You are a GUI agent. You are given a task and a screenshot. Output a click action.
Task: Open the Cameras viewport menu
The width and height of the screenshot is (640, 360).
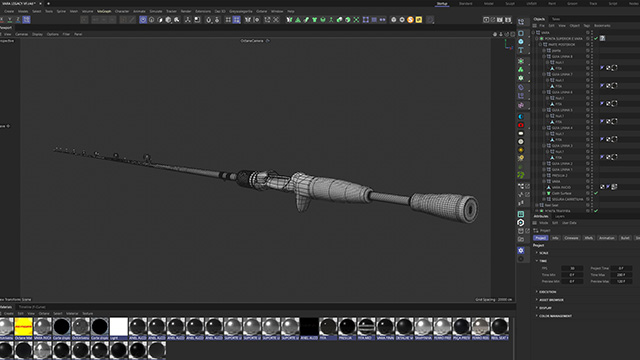click(x=22, y=34)
